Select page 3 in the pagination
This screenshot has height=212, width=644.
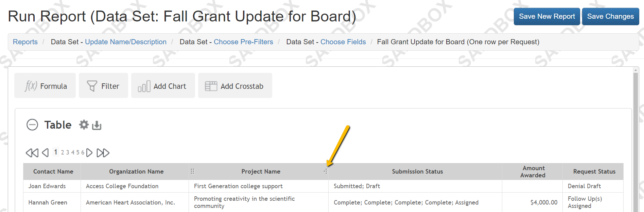68,152
